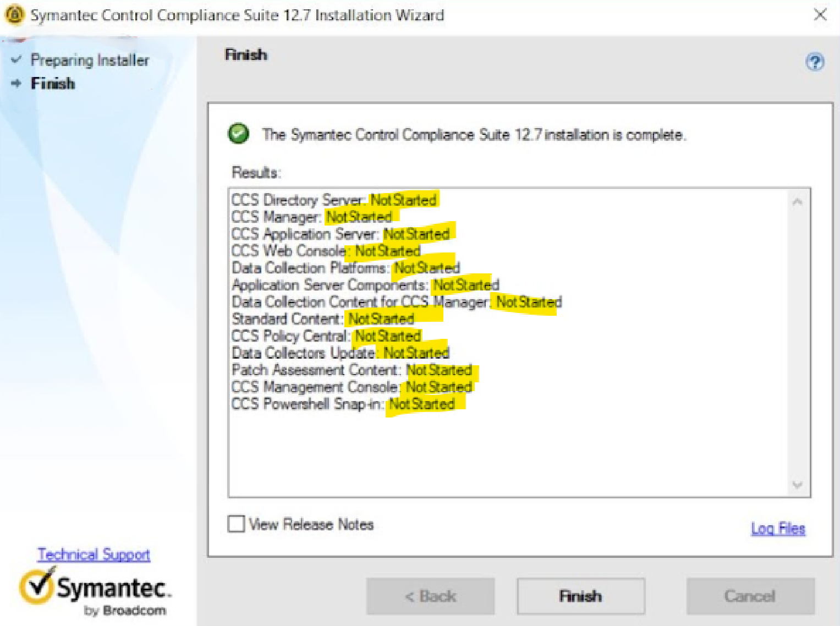Select the CCS Policy Central result line
The height and width of the screenshot is (626, 840).
click(x=326, y=336)
